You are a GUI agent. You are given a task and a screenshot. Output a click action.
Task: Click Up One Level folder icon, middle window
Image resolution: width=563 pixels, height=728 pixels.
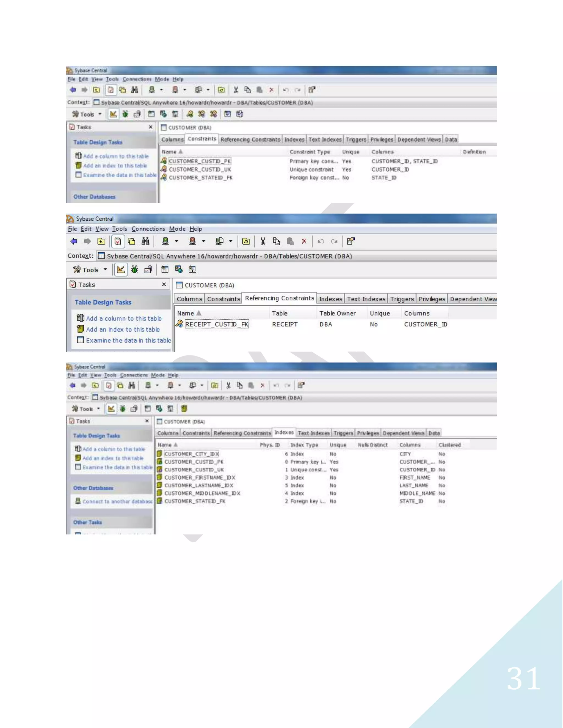point(101,241)
